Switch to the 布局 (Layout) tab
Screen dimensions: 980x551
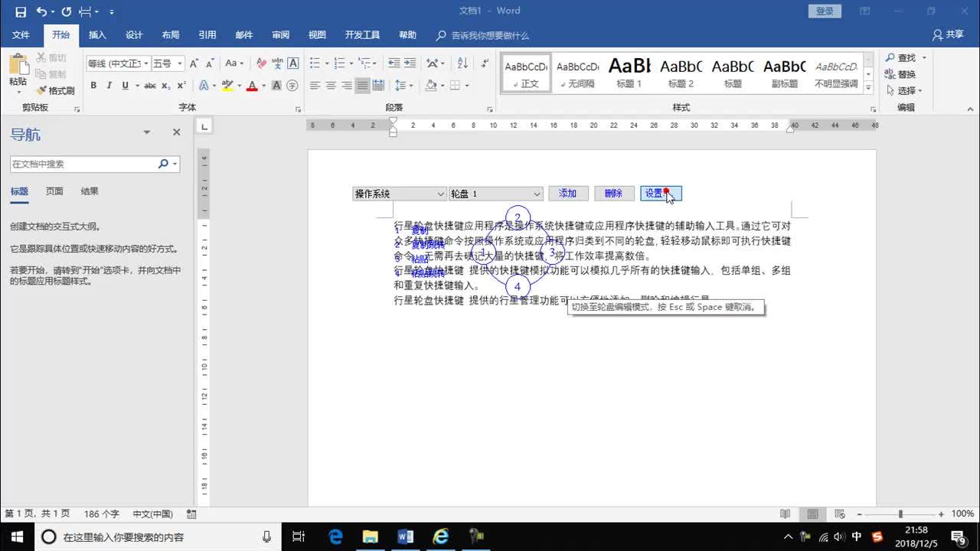[x=171, y=35]
